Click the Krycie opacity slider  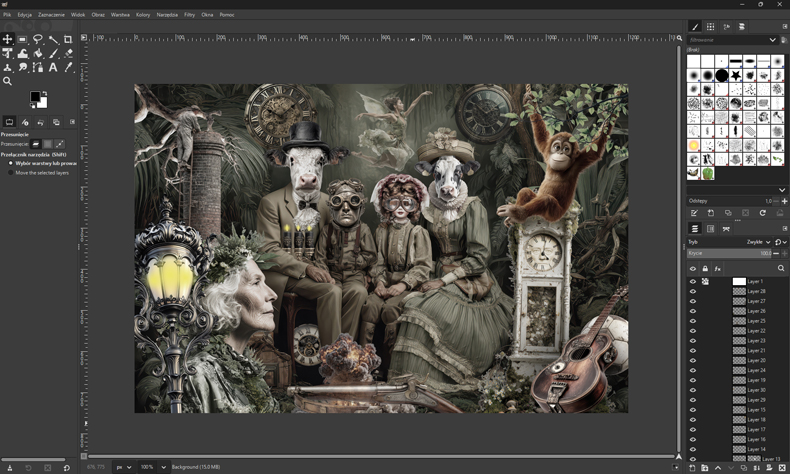pyautogui.click(x=730, y=253)
